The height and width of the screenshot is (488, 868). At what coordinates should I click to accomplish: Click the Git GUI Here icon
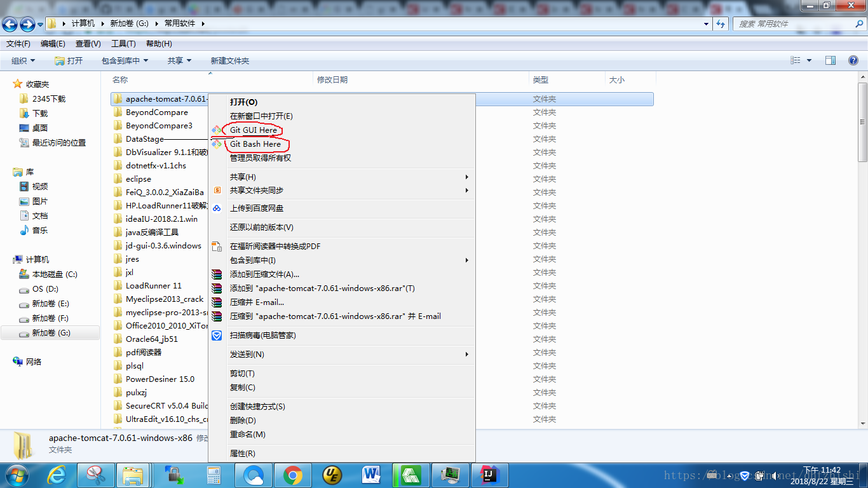pyautogui.click(x=217, y=130)
